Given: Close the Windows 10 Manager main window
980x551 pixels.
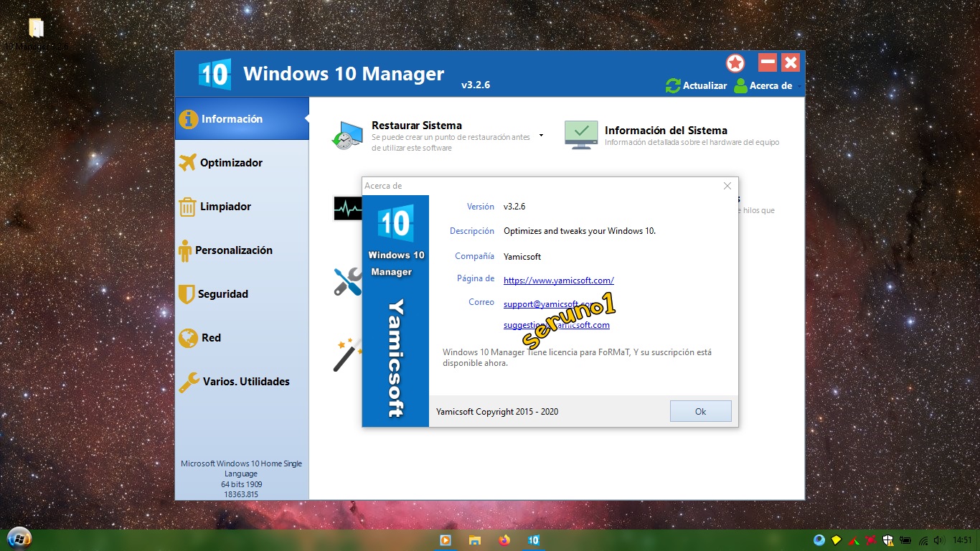Looking at the screenshot, I should pyautogui.click(x=791, y=62).
